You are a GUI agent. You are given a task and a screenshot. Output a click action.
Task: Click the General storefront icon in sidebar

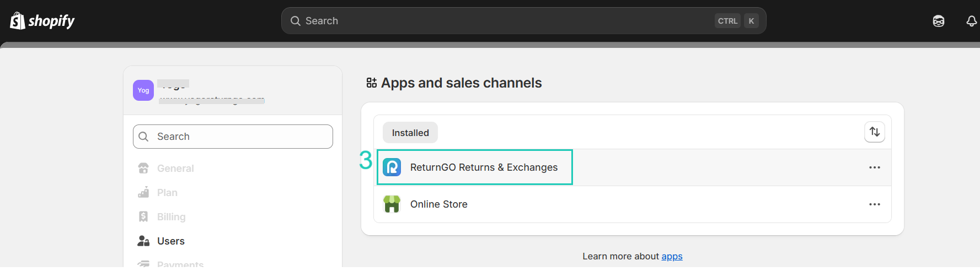[143, 168]
